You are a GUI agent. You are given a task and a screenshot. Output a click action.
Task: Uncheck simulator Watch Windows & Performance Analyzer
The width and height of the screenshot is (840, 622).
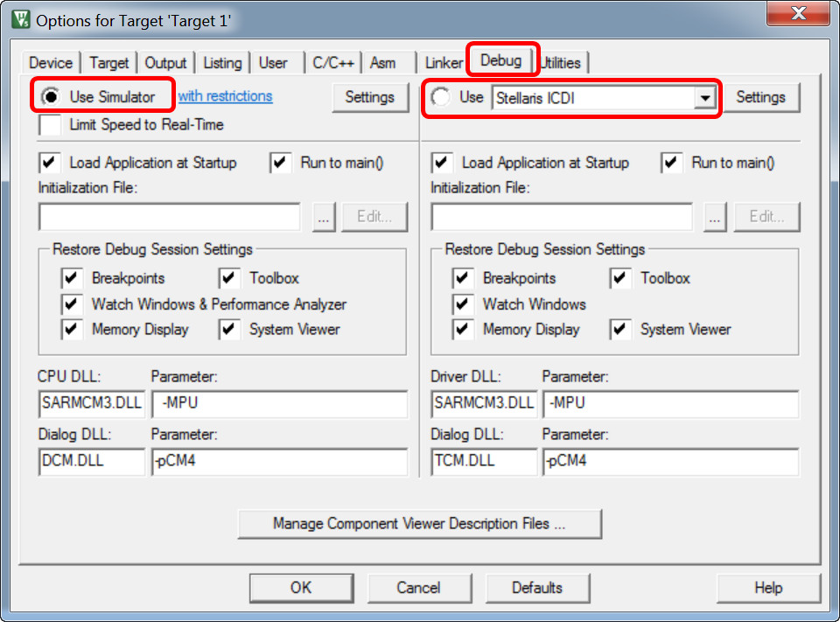[x=72, y=304]
